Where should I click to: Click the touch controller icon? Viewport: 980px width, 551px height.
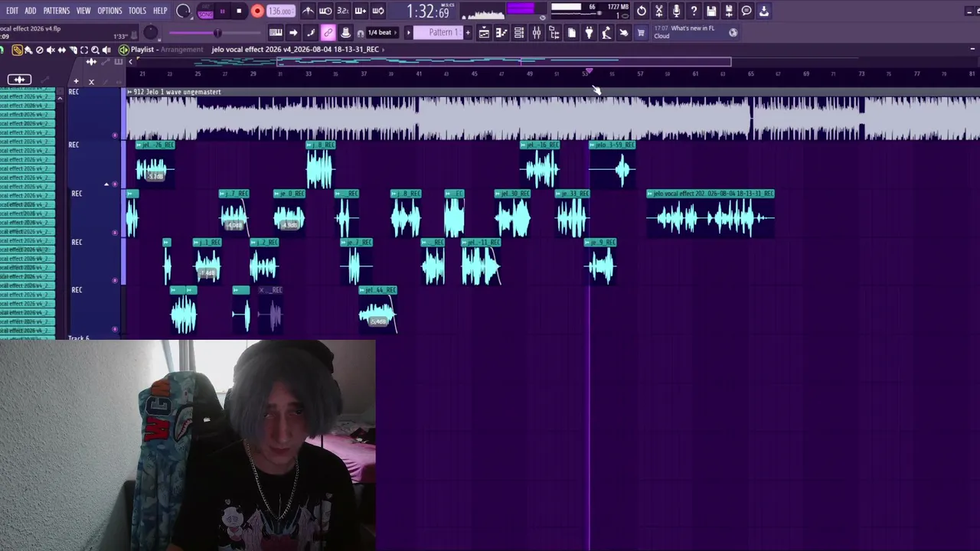coord(624,32)
